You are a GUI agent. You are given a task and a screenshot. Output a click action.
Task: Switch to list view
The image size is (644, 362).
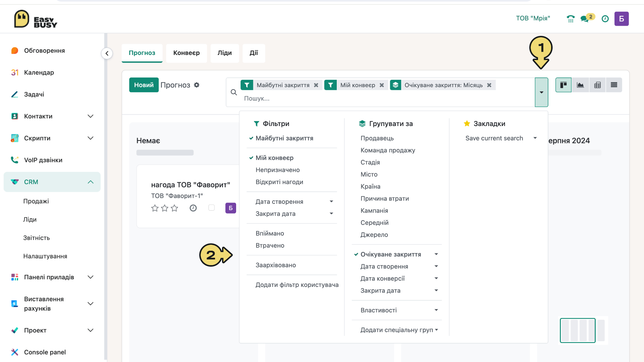pyautogui.click(x=614, y=85)
